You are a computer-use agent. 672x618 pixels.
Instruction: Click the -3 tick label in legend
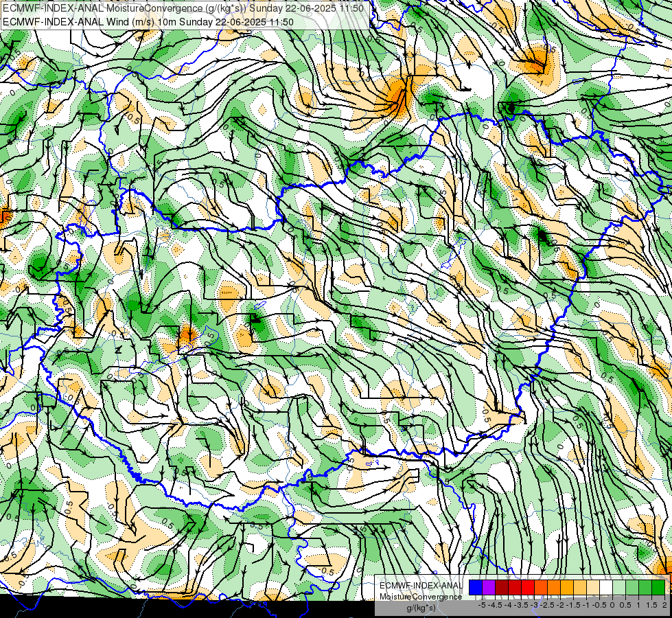click(535, 605)
